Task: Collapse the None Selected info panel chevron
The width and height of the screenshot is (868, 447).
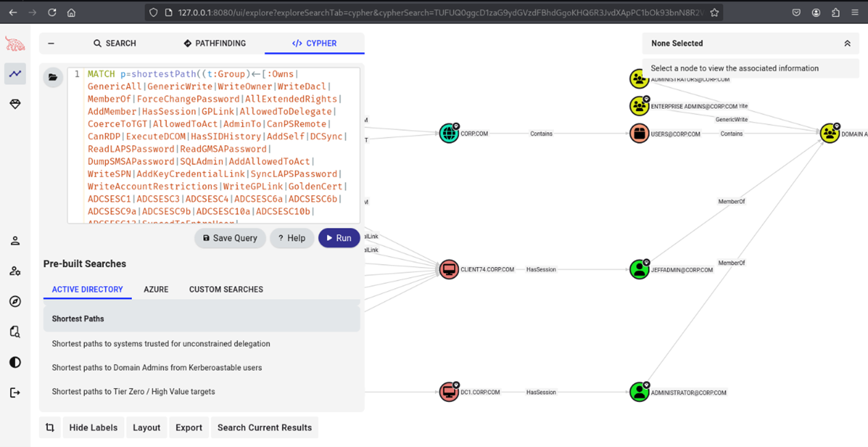Action: tap(847, 43)
